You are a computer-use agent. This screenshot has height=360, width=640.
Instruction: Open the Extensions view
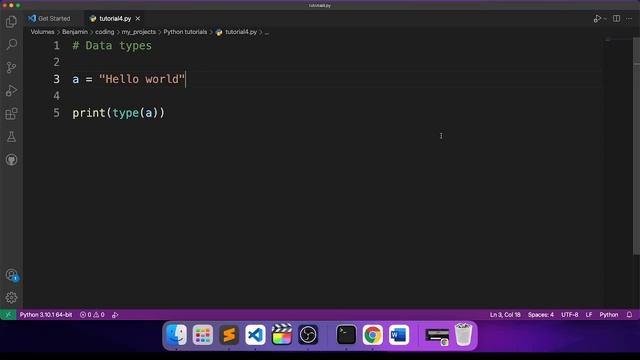[11, 113]
